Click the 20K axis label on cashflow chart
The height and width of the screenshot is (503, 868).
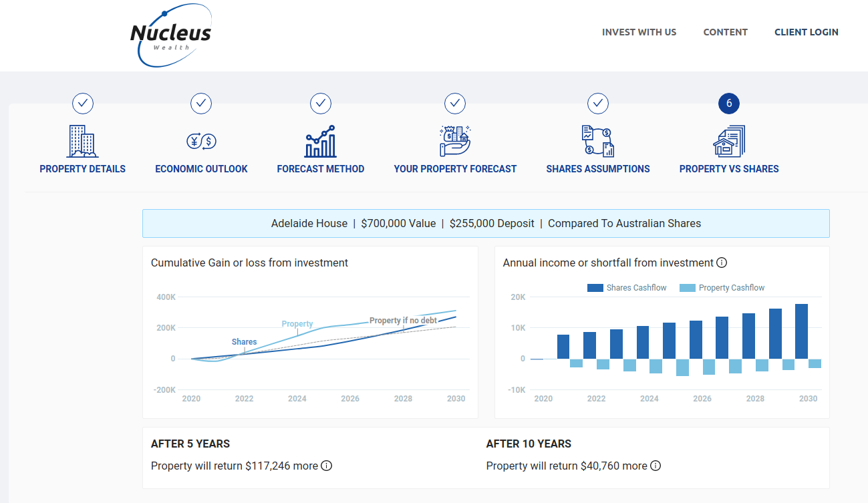(518, 297)
